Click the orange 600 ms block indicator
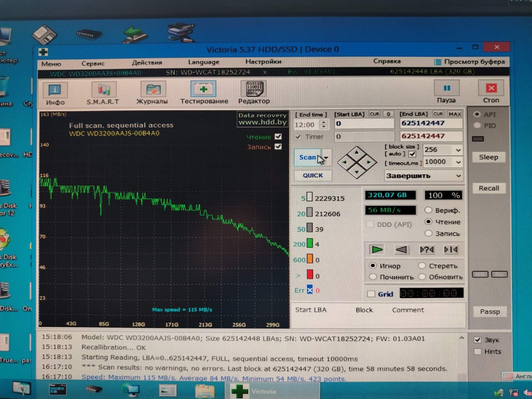This screenshot has width=532, height=399. click(x=310, y=259)
